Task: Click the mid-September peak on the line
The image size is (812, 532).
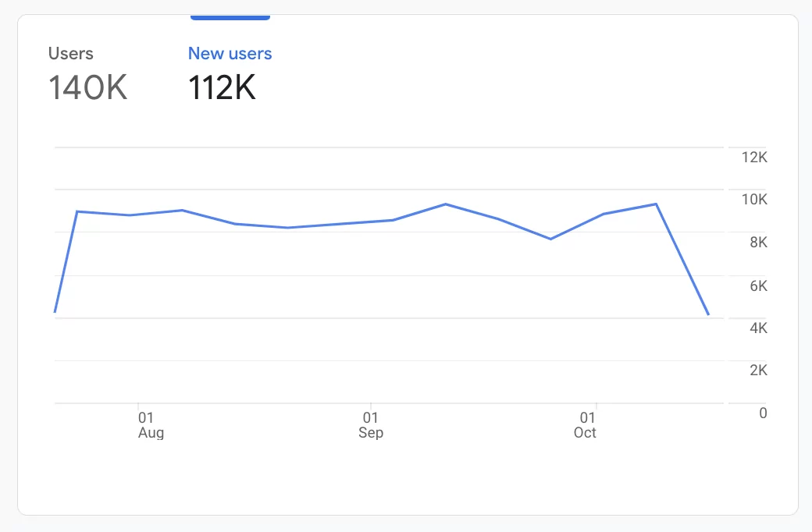Action: coord(445,204)
